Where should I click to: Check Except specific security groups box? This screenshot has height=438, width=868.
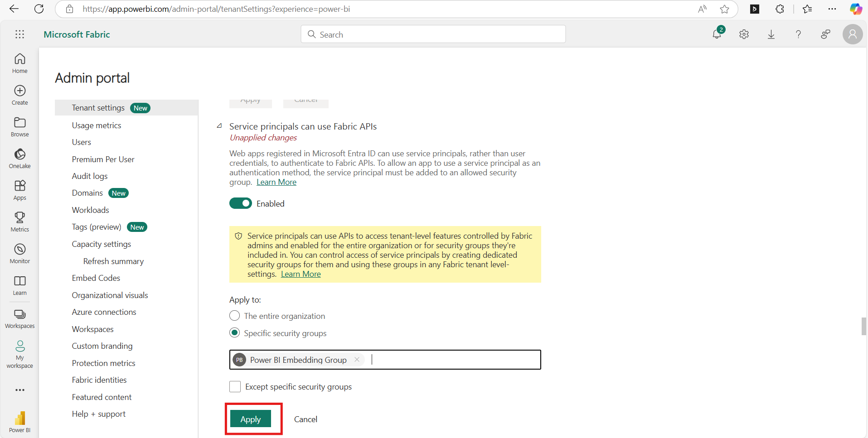(x=235, y=386)
